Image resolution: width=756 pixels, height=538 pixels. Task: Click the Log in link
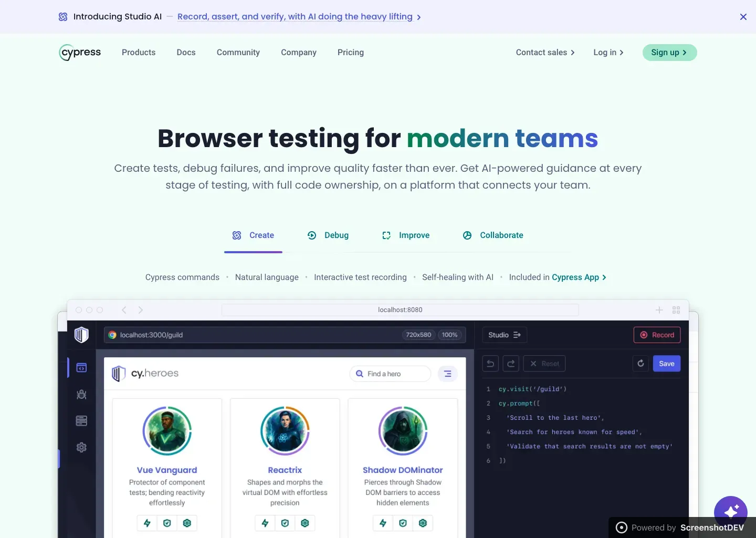(608, 53)
